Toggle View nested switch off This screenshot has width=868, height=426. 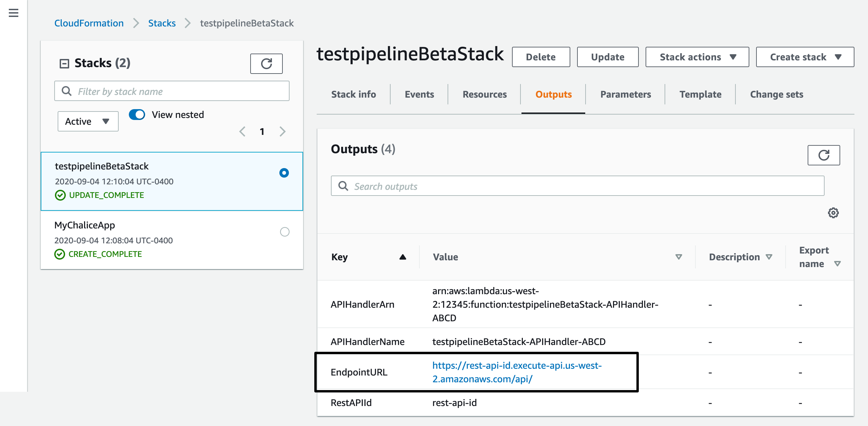137,115
